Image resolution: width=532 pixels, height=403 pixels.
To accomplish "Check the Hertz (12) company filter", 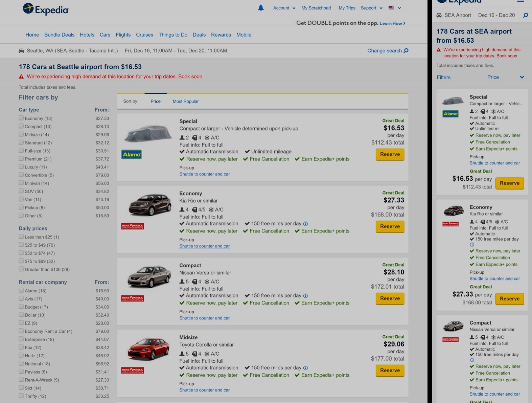I will coord(21,355).
